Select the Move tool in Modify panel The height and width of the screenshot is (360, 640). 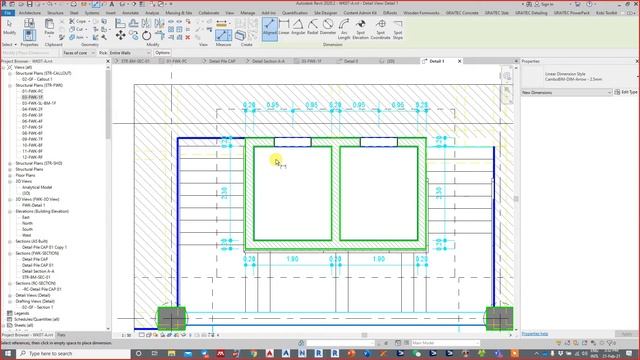pyautogui.click(x=120, y=36)
